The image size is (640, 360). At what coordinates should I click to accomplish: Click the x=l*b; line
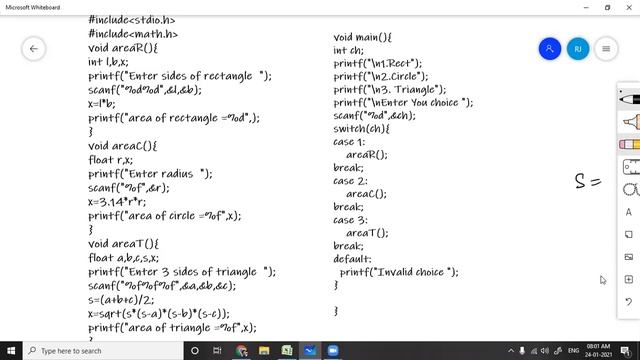(102, 104)
